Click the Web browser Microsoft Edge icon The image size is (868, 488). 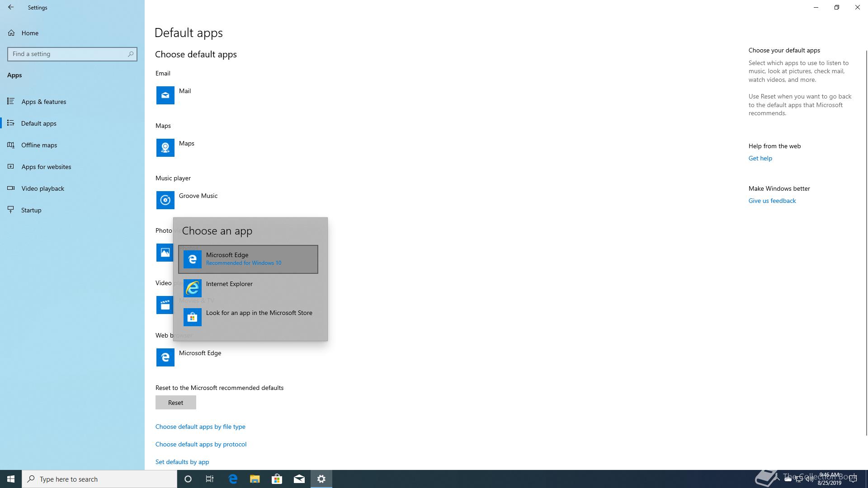[165, 357]
